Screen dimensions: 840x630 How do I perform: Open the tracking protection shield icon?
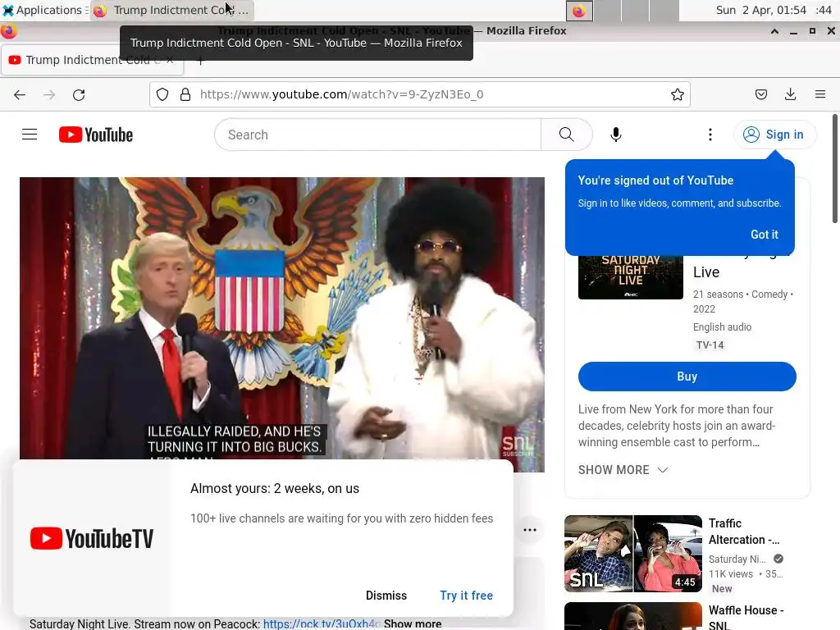[162, 95]
